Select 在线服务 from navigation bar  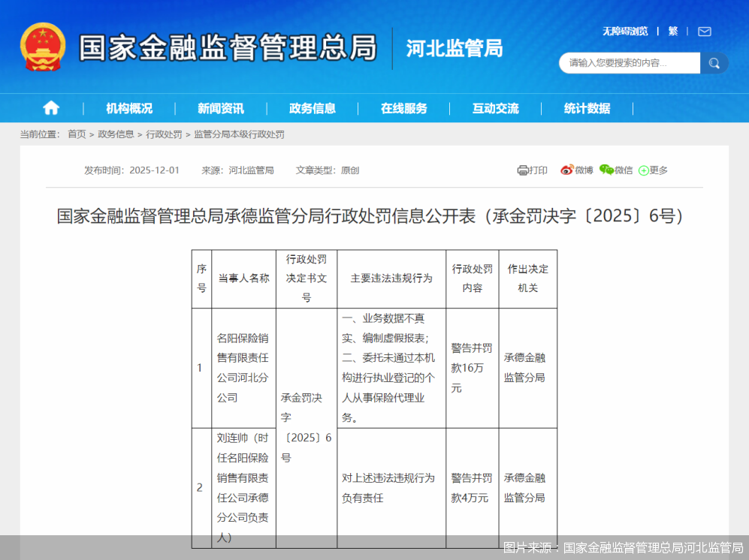point(404,107)
